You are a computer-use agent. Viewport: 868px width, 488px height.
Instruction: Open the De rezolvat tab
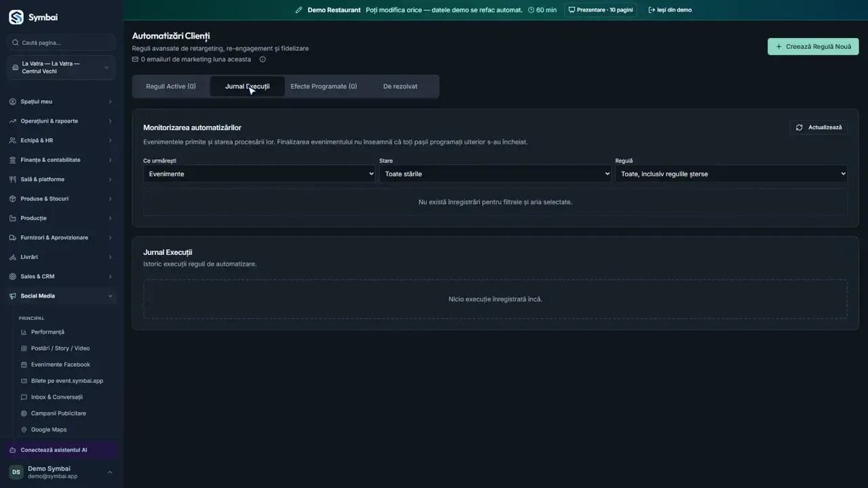400,87
